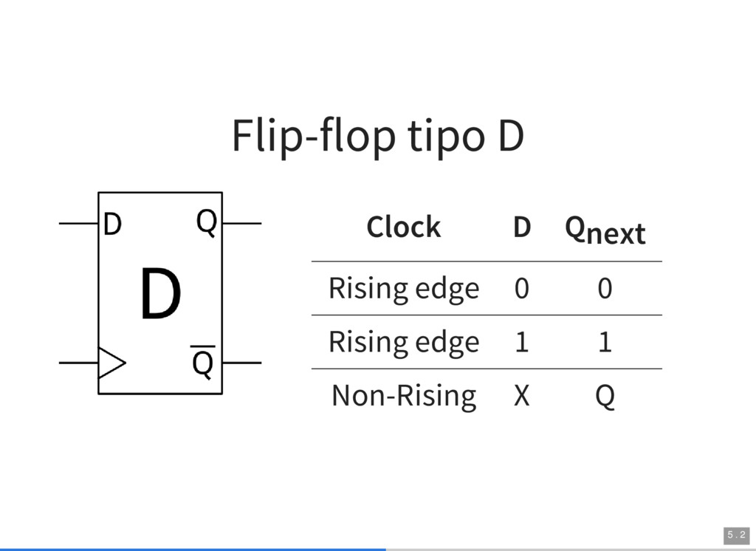Click the Q output pin label
756x551 pixels.
pos(207,222)
